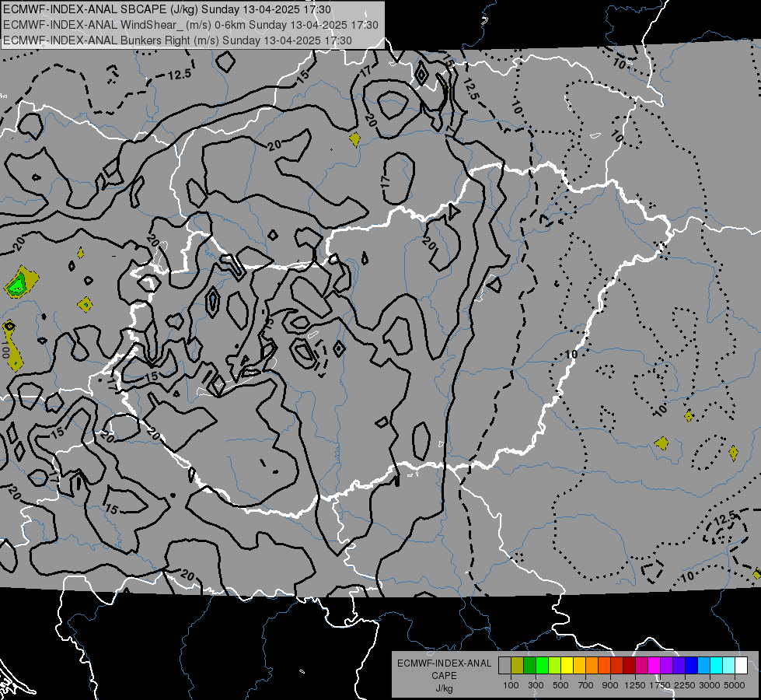Select the dark red swatch left of 1250
Screen dimensions: 761x700
pos(629,666)
